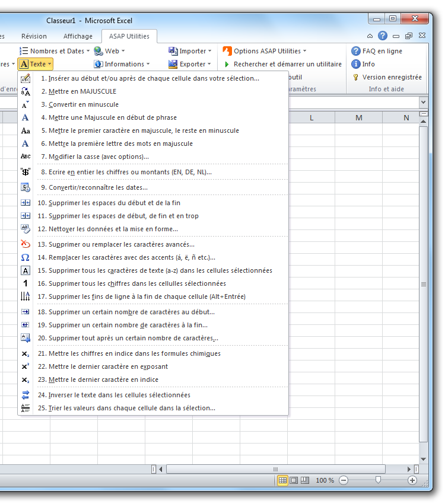Click the uppercase icon beside Mettre en MAJUSCULE

26,91
